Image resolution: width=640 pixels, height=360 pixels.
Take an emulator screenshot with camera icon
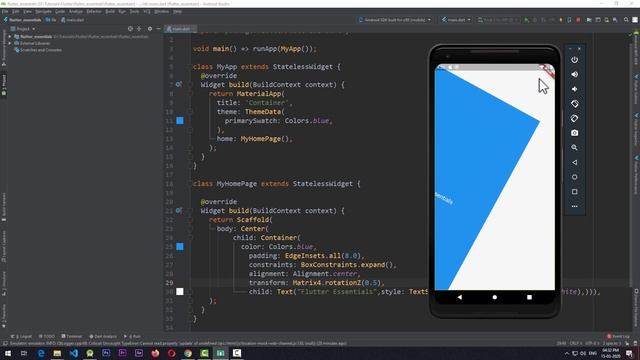(574, 133)
